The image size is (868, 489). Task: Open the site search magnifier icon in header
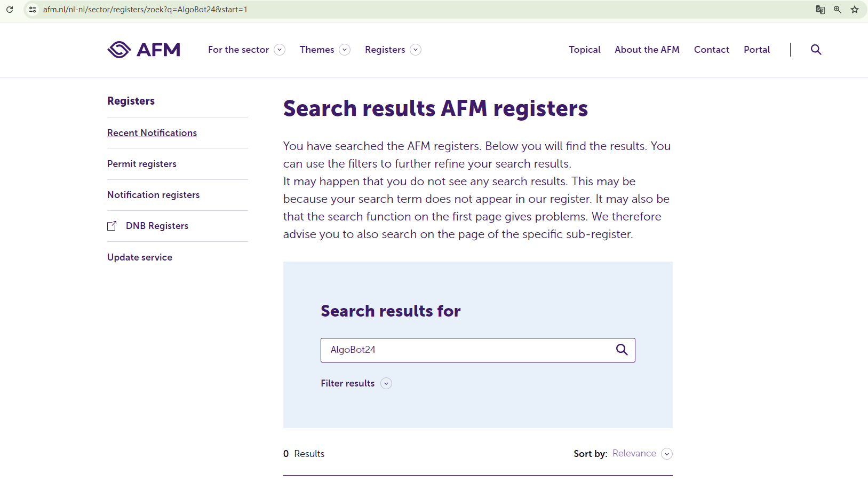(x=816, y=50)
